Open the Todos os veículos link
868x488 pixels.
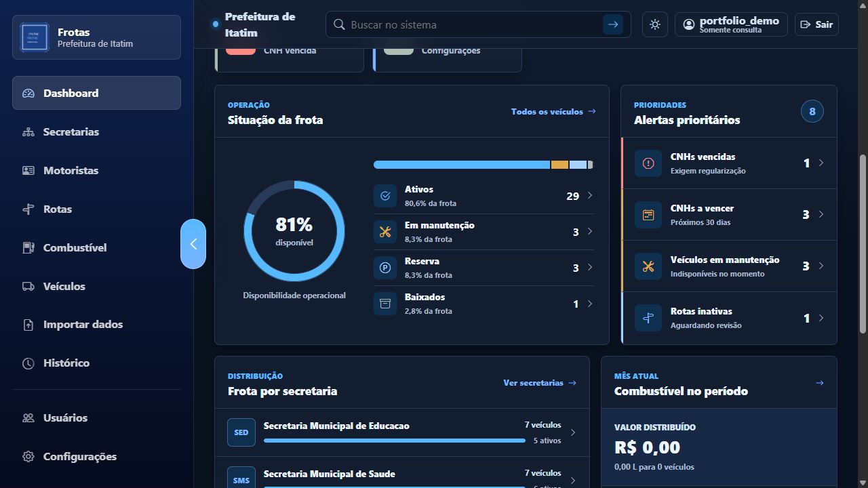[x=553, y=111]
